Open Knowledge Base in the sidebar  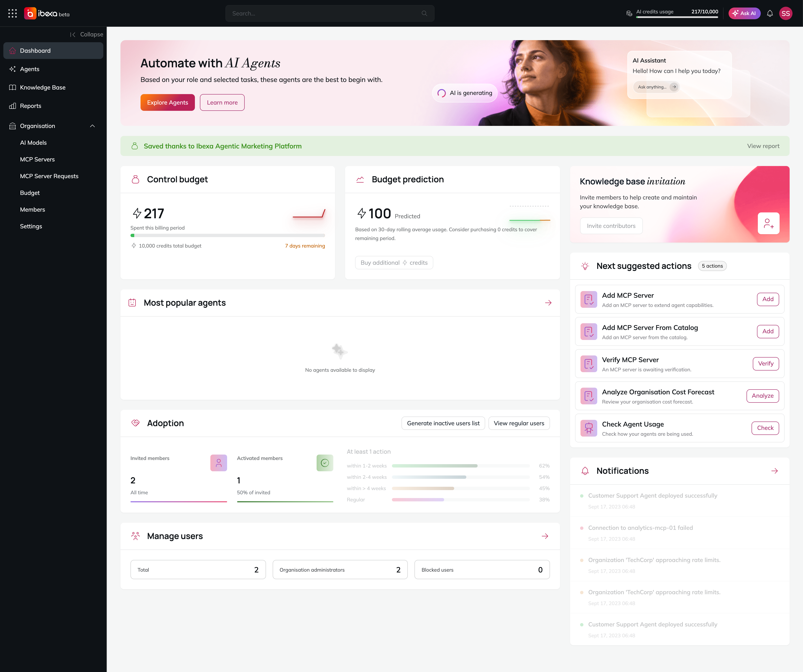point(53,88)
